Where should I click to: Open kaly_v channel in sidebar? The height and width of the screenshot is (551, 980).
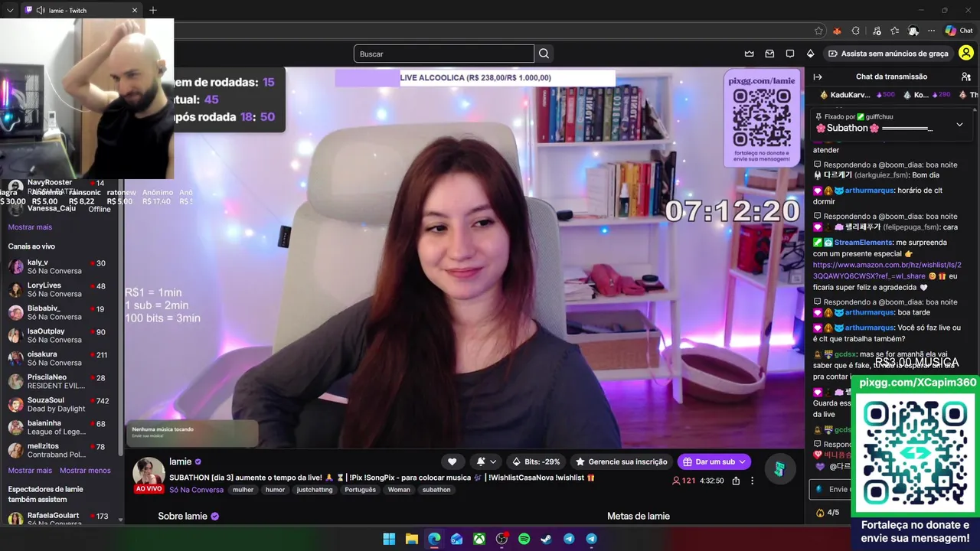[61, 266]
